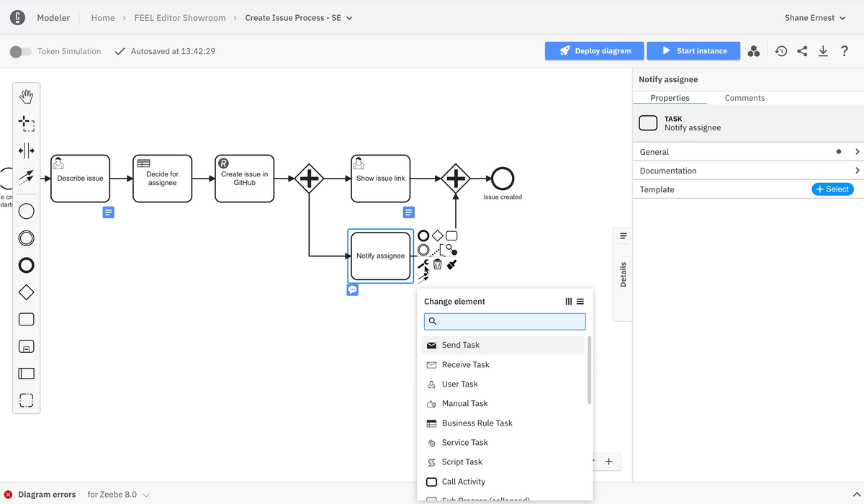Pick the create/remove space tool
The width and height of the screenshot is (864, 504).
pos(26,150)
